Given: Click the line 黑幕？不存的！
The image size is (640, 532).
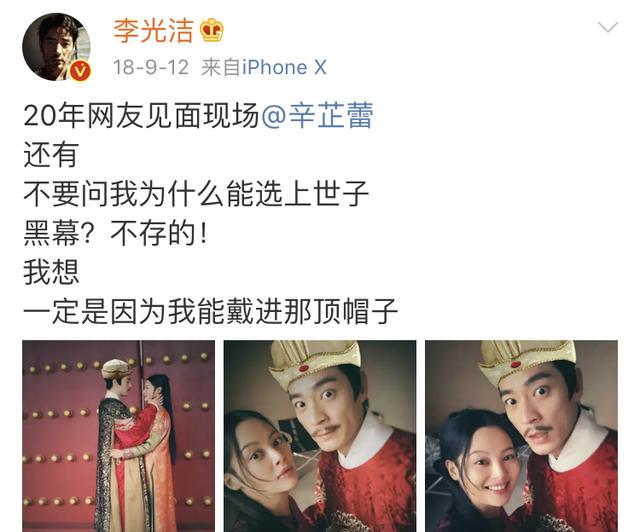Looking at the screenshot, I should click(116, 233).
